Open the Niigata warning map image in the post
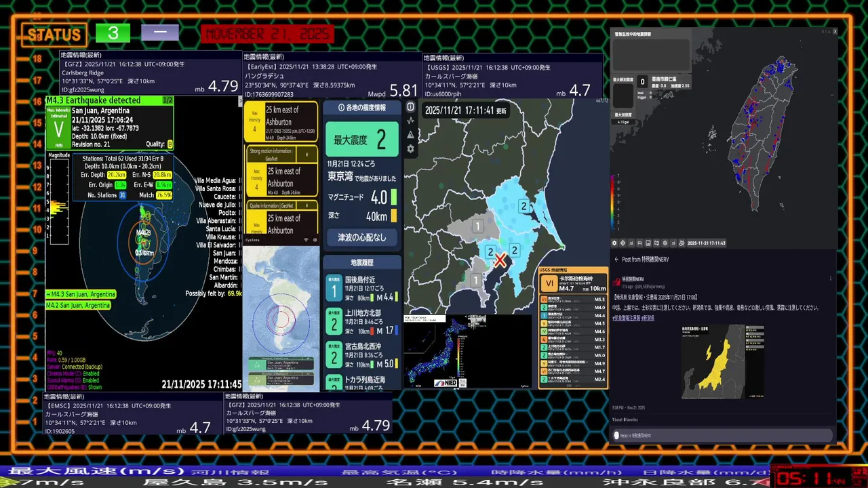Screen dimensions: 868x488 [x=722, y=361]
